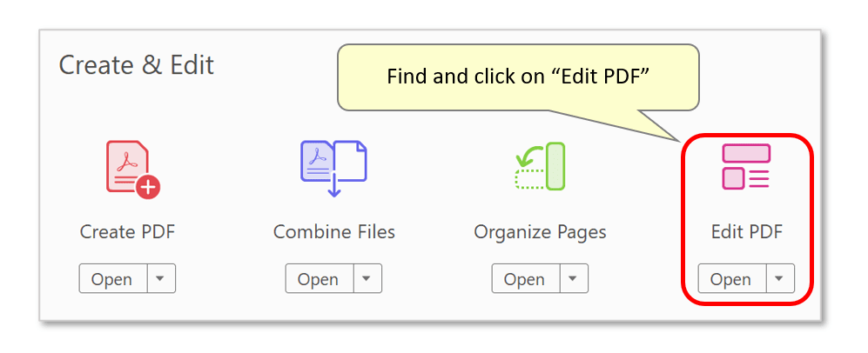Expand the Edit PDF Open dropdown arrow
This screenshot has height=353, width=868.
(780, 278)
